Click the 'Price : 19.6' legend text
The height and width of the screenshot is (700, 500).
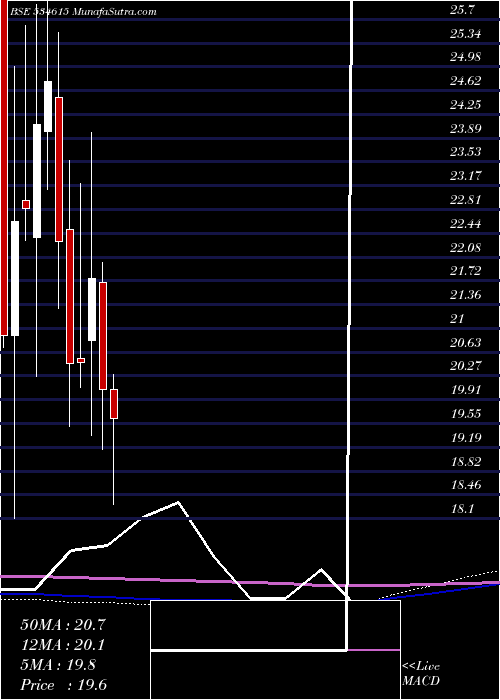click(64, 685)
